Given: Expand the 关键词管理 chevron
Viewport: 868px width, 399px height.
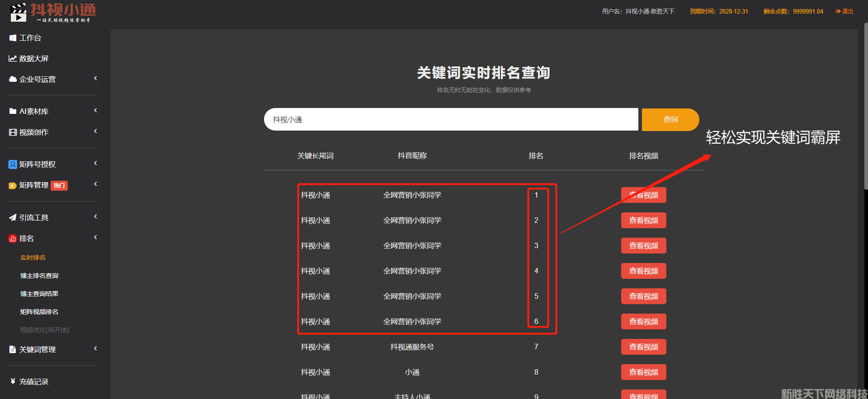Looking at the screenshot, I should pos(95,349).
